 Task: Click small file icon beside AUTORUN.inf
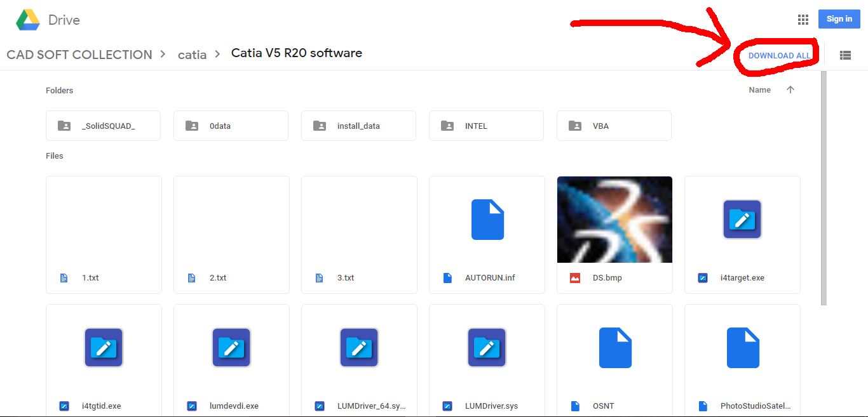click(x=447, y=278)
